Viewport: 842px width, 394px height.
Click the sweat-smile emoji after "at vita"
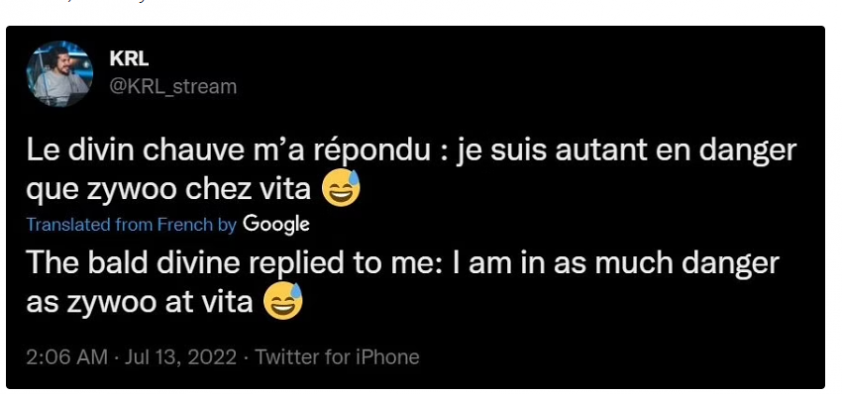pos(283,302)
